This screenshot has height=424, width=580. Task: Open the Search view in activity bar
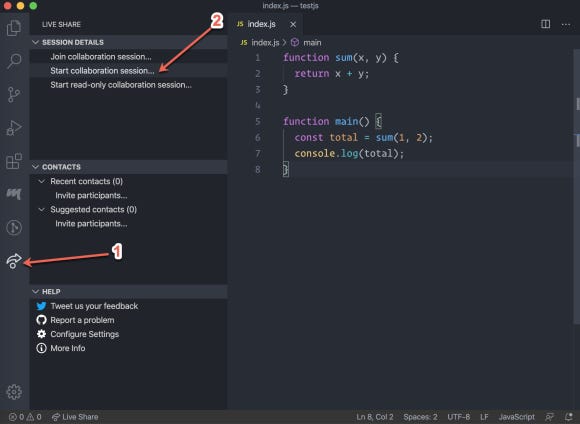(14, 61)
